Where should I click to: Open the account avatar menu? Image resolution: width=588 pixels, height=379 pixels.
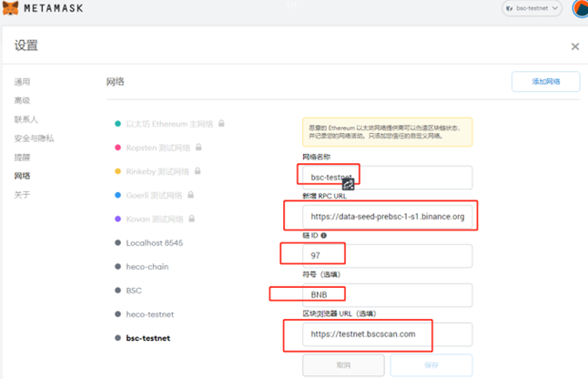[x=580, y=9]
